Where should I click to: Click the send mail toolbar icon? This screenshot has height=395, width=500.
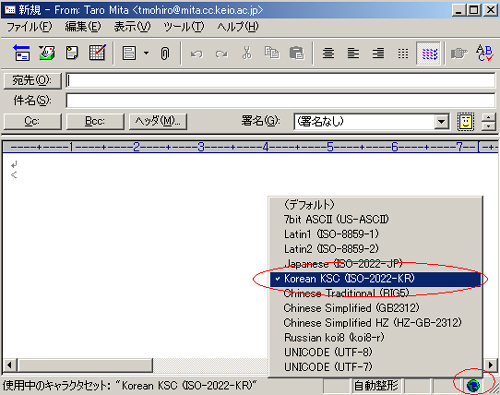[22, 53]
